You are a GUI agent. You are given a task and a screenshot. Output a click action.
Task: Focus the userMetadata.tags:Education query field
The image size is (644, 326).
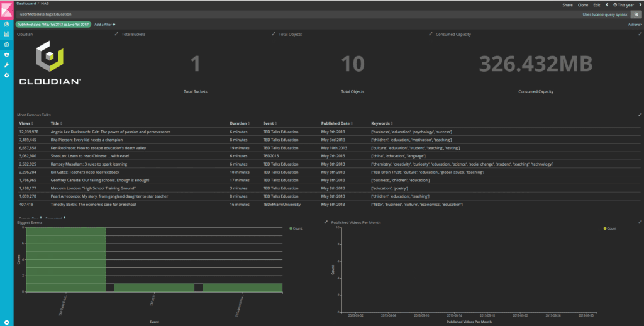[x=299, y=14]
